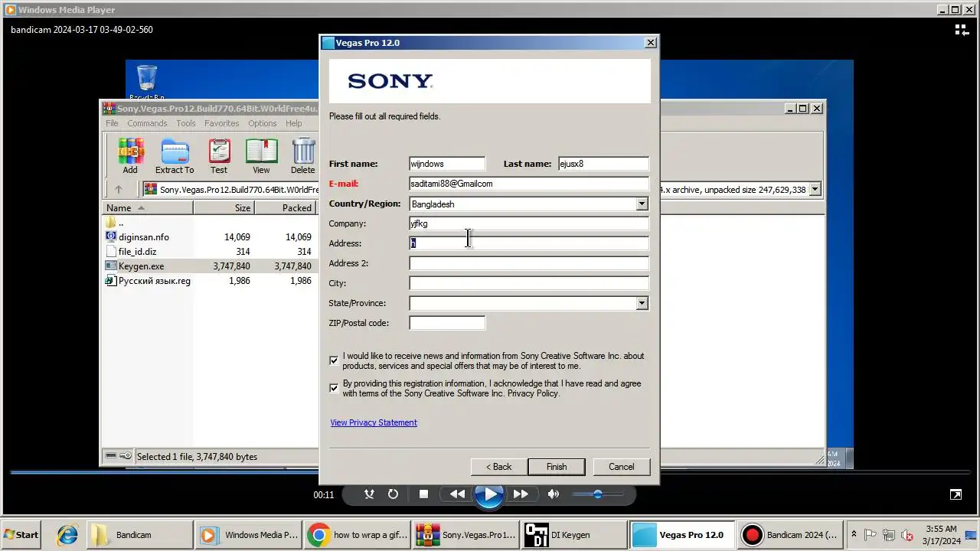Open the Bandicam 2024 recorder taskbar item
This screenshot has height=551, width=980.
789,535
